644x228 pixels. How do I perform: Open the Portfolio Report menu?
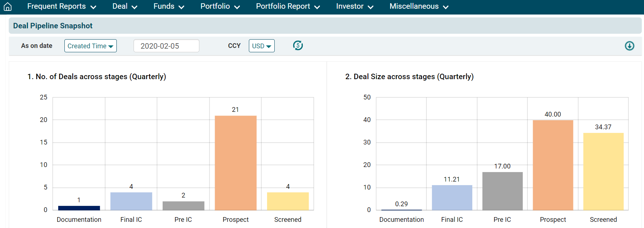point(287,7)
